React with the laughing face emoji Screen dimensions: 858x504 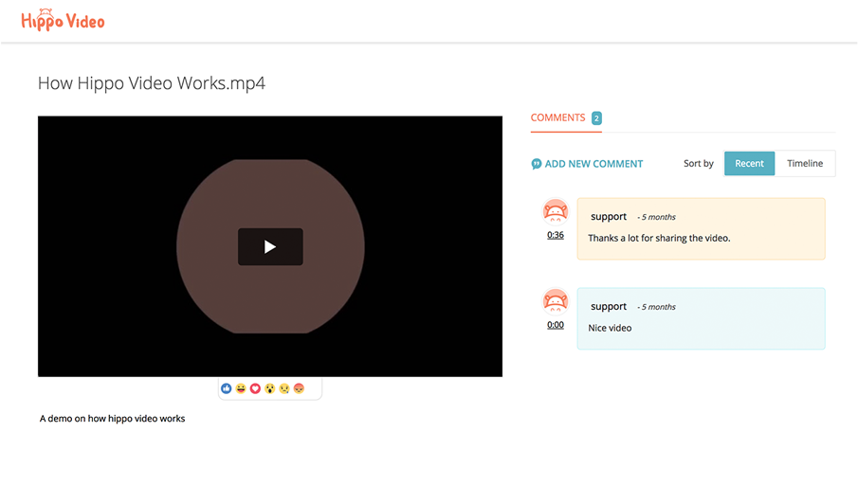(x=241, y=388)
